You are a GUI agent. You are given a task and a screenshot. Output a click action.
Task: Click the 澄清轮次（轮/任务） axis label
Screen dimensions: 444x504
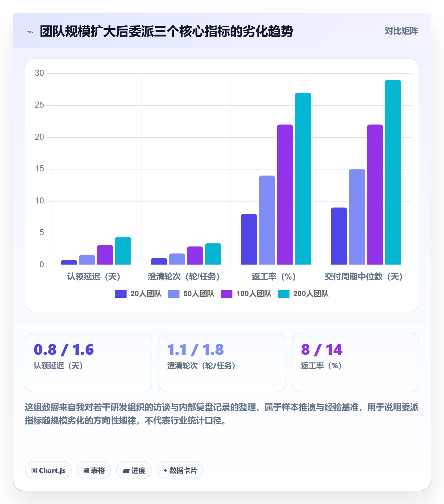point(184,277)
